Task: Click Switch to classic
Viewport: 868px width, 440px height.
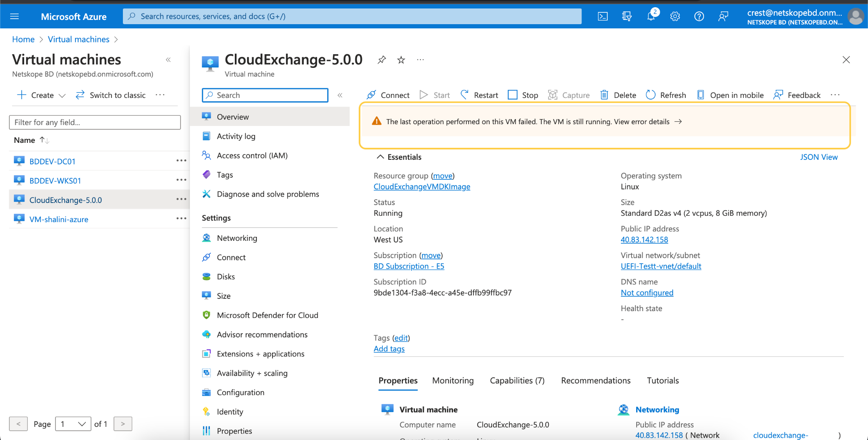Action: click(111, 95)
